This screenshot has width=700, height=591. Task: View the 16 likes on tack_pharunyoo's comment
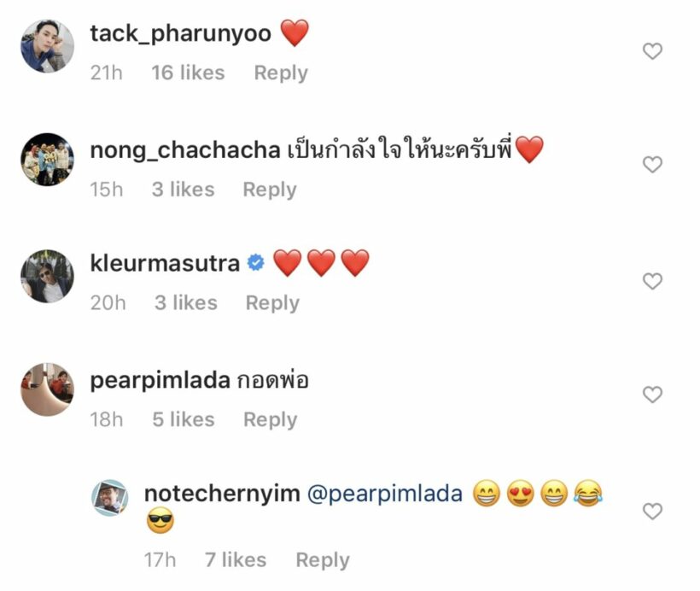[188, 73]
